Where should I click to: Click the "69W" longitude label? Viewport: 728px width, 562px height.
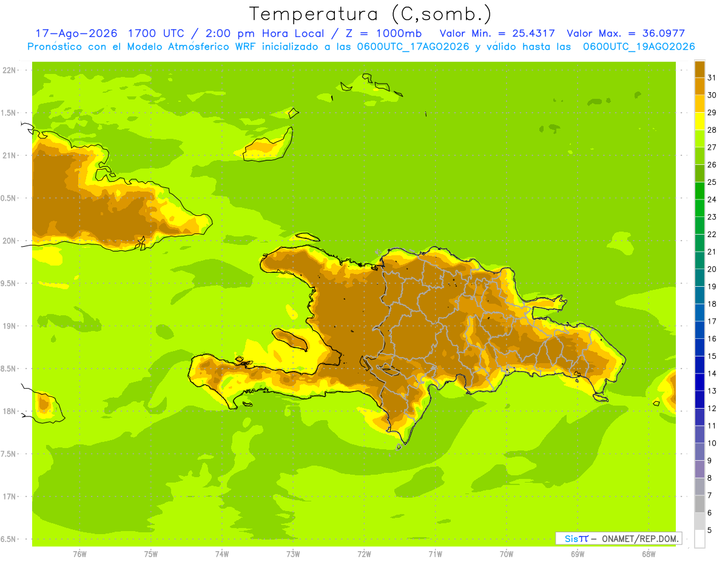pyautogui.click(x=578, y=554)
